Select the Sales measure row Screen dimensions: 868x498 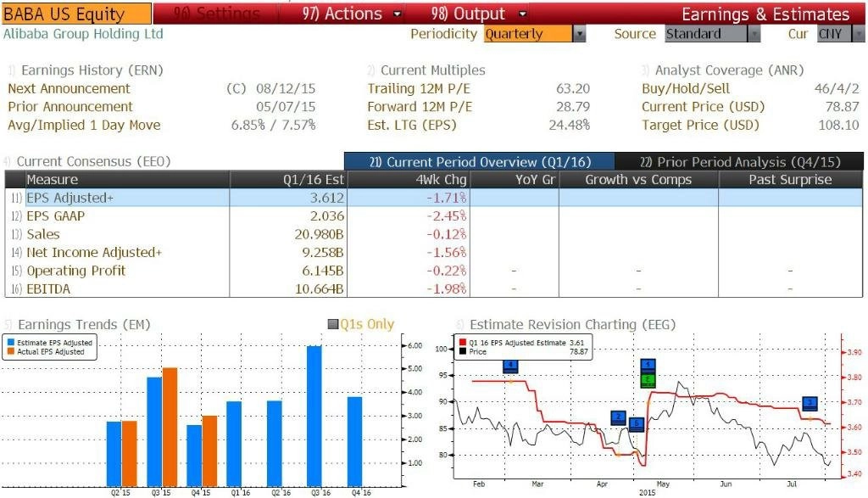click(434, 234)
